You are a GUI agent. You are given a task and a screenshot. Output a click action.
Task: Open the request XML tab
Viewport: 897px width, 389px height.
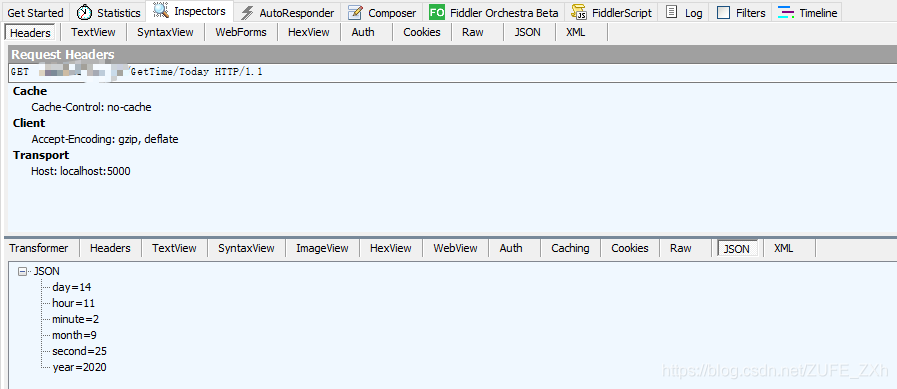tap(575, 32)
